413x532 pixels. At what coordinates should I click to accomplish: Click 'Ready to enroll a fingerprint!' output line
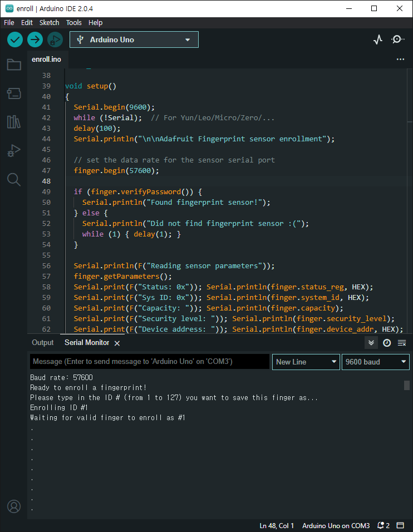click(x=88, y=387)
